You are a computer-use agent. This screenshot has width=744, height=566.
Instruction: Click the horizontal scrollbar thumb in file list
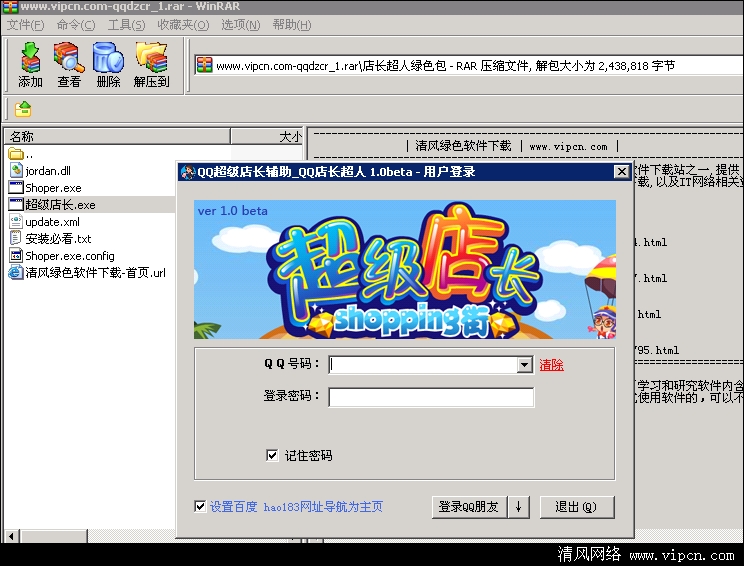coord(53,537)
